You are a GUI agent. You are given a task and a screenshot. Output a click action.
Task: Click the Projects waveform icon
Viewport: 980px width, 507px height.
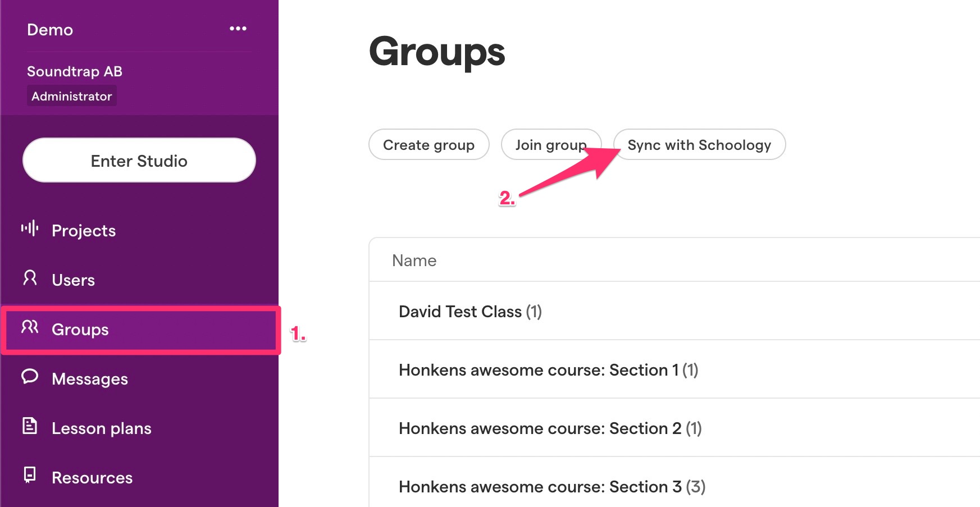pyautogui.click(x=30, y=228)
